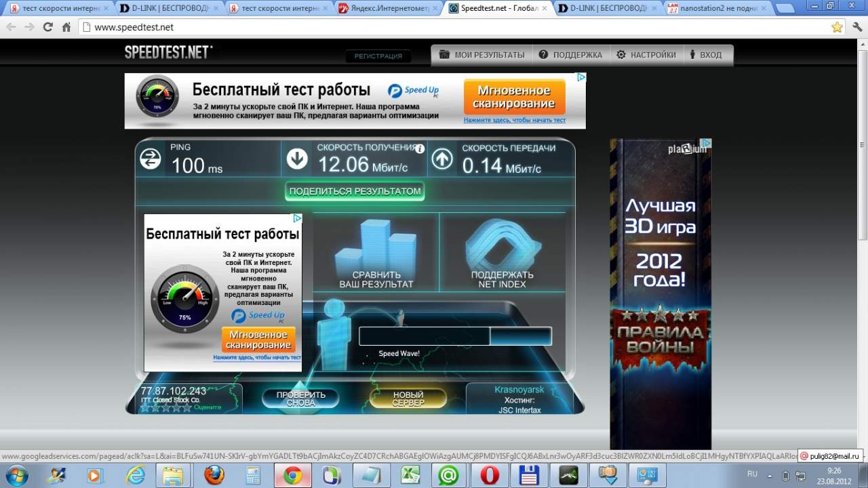Click the browser forward arrow
868x488 pixels.
pos(30,27)
